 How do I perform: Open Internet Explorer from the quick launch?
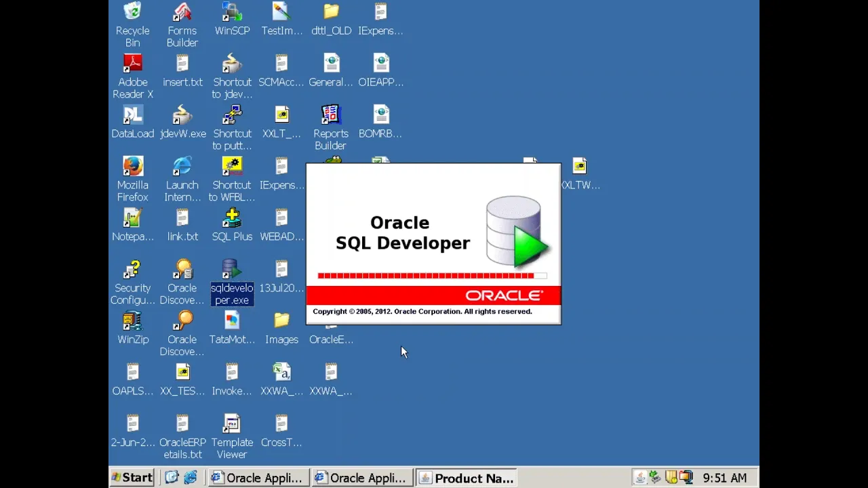click(191, 478)
